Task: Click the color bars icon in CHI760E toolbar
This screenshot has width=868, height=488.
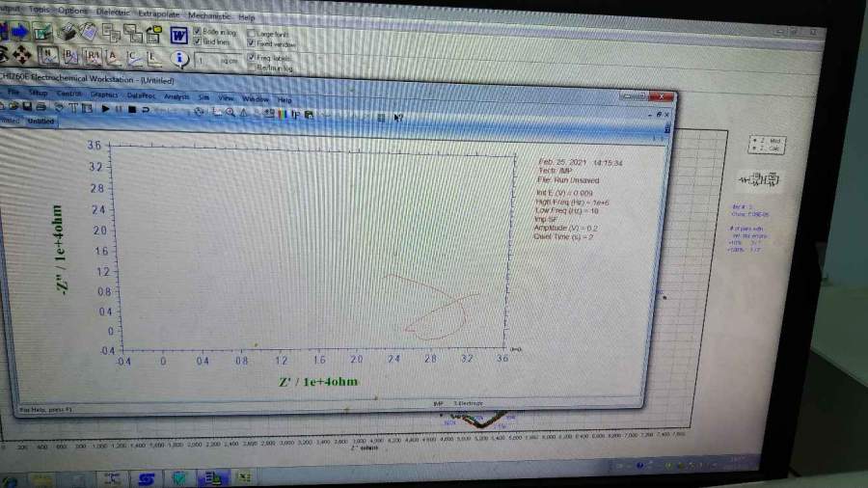Action: point(283,114)
